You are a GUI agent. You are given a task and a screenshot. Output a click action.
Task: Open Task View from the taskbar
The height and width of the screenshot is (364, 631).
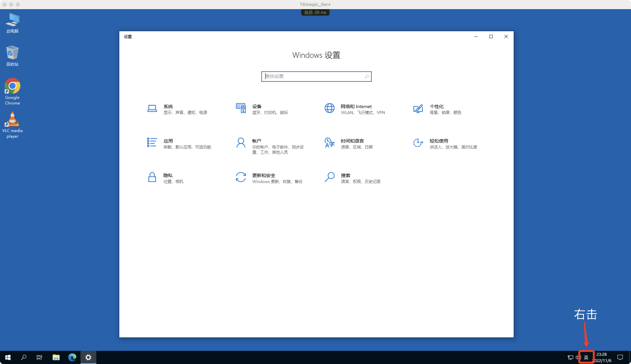[x=39, y=357]
